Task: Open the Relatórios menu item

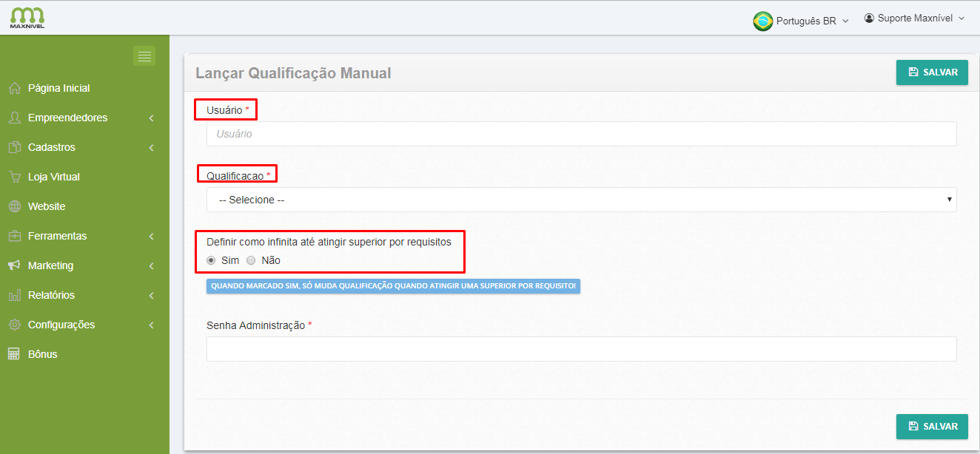Action: click(51, 295)
